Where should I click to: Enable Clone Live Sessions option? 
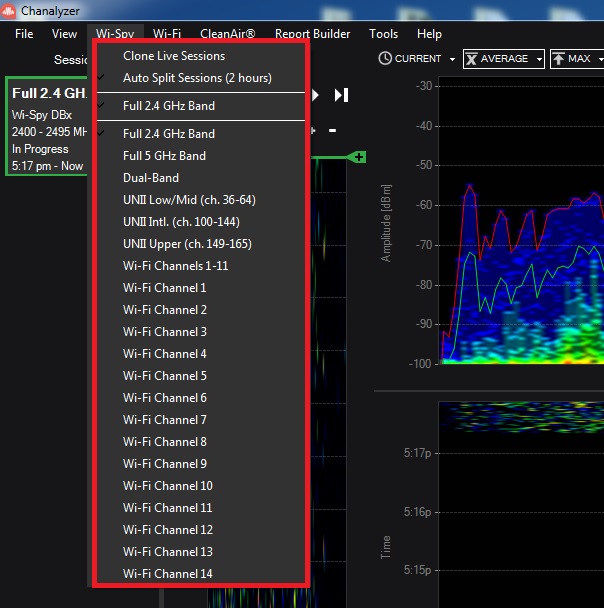click(174, 56)
